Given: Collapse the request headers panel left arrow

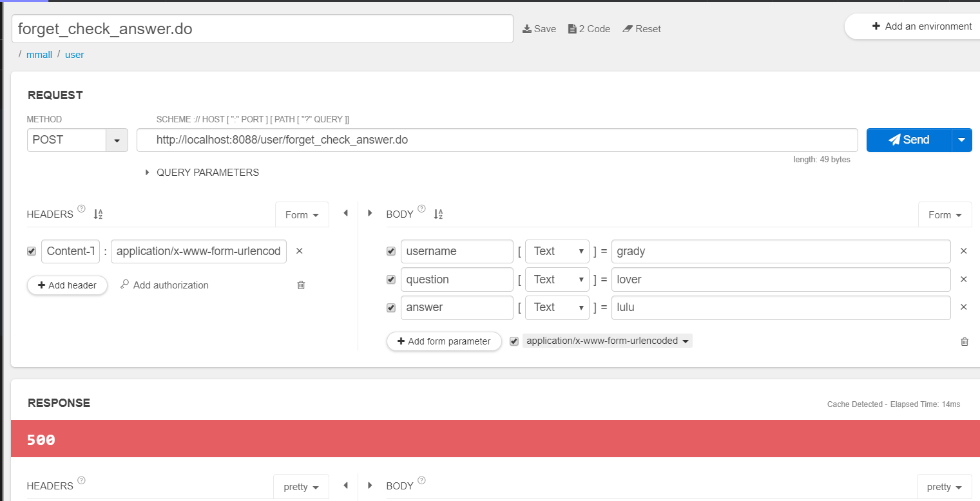Looking at the screenshot, I should click(x=345, y=213).
